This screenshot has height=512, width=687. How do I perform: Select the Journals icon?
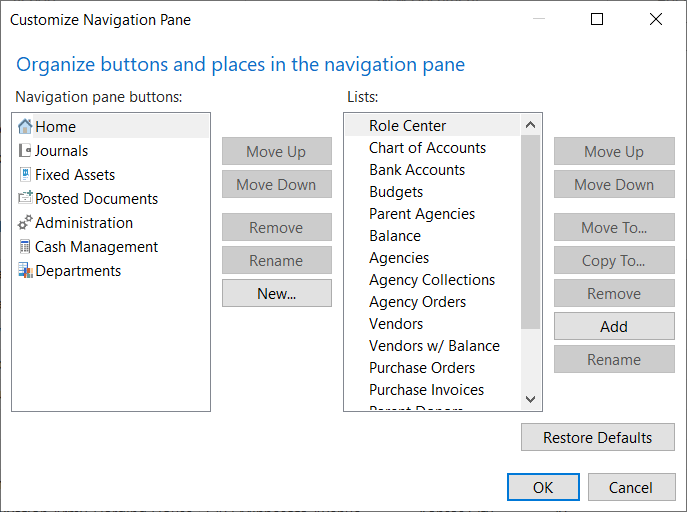(x=26, y=151)
